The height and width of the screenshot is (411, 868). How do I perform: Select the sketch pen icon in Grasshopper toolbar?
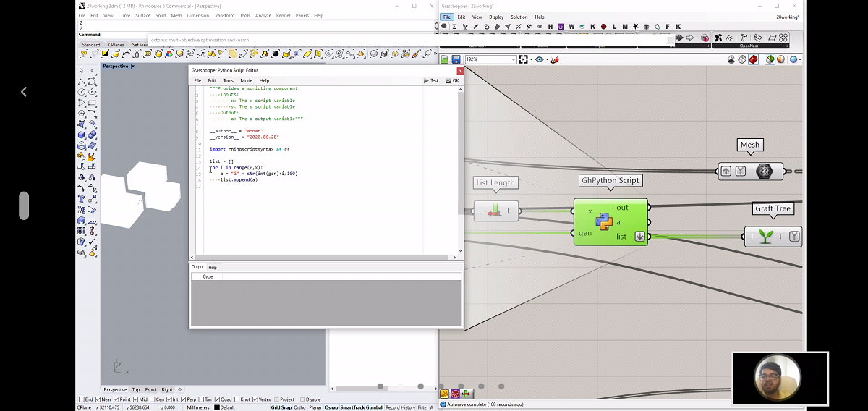coord(555,59)
